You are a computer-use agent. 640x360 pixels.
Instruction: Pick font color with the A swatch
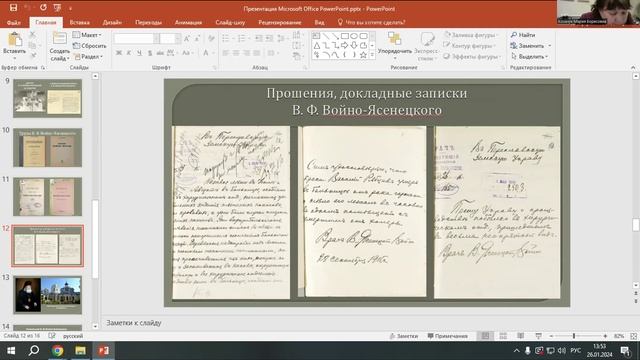pos(207,53)
